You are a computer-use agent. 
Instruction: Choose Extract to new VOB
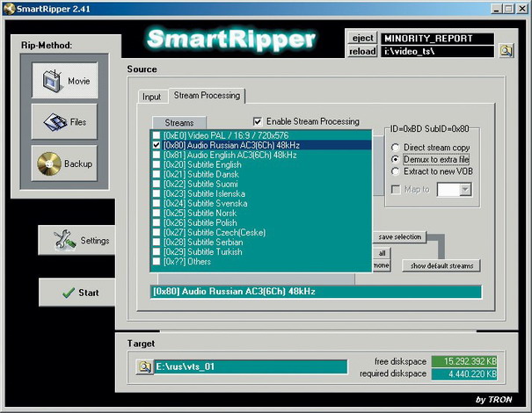coord(396,170)
